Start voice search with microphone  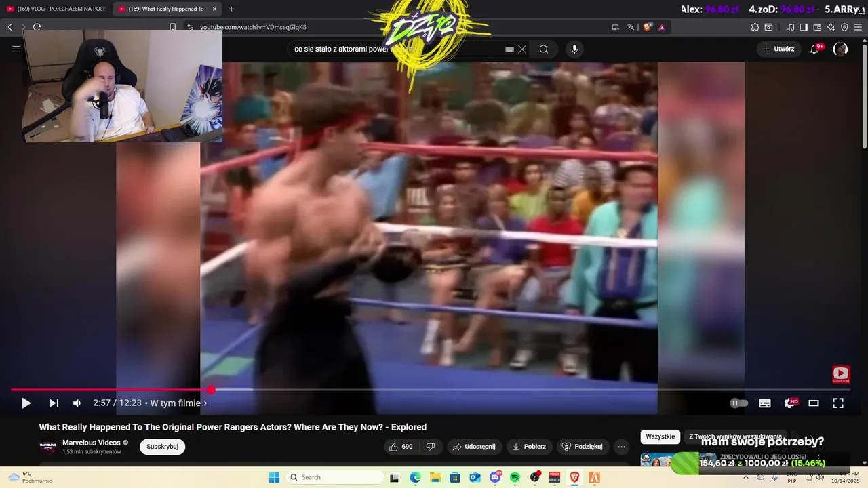pos(574,49)
